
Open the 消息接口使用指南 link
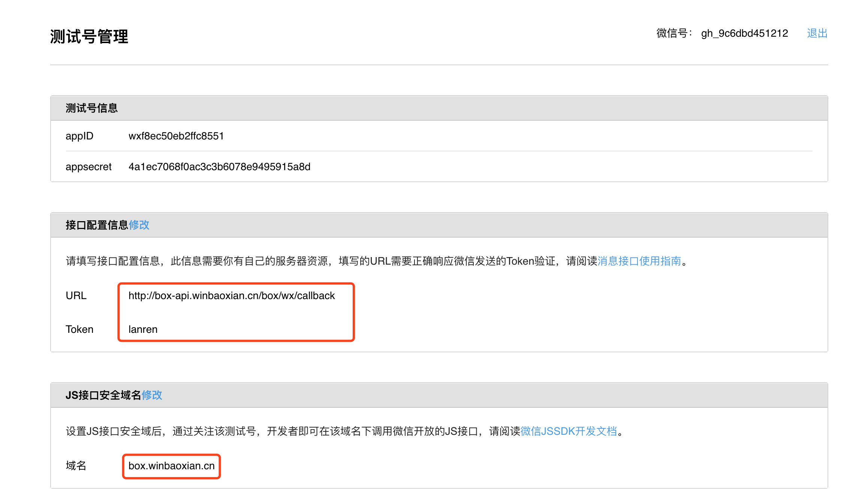[639, 261]
